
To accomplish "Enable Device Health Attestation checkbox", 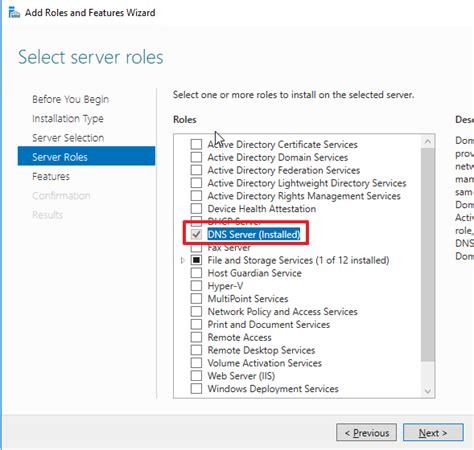I will click(196, 209).
